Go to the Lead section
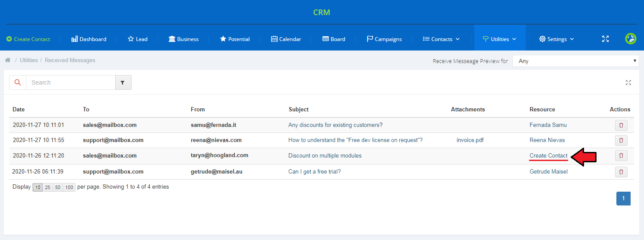 [138, 39]
